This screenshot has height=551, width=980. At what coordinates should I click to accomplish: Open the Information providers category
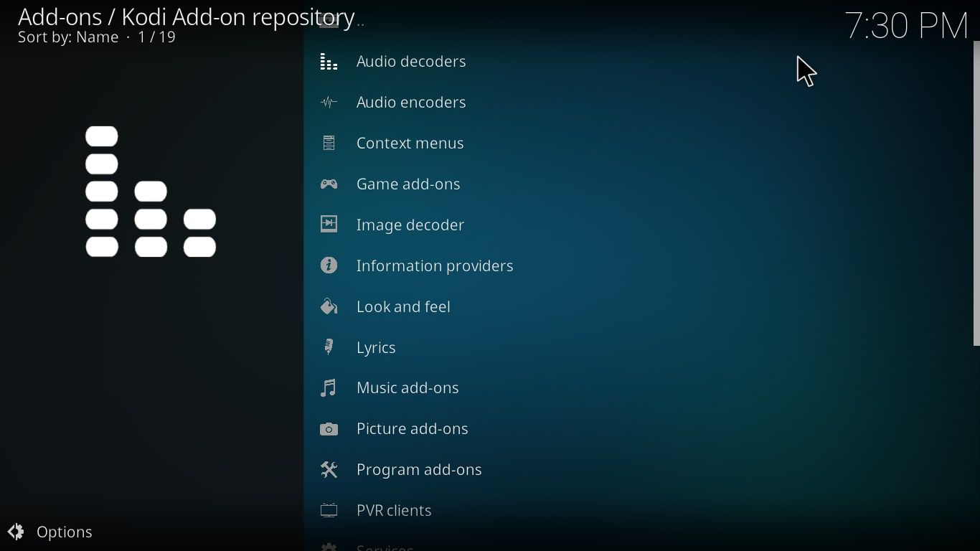click(x=638, y=266)
